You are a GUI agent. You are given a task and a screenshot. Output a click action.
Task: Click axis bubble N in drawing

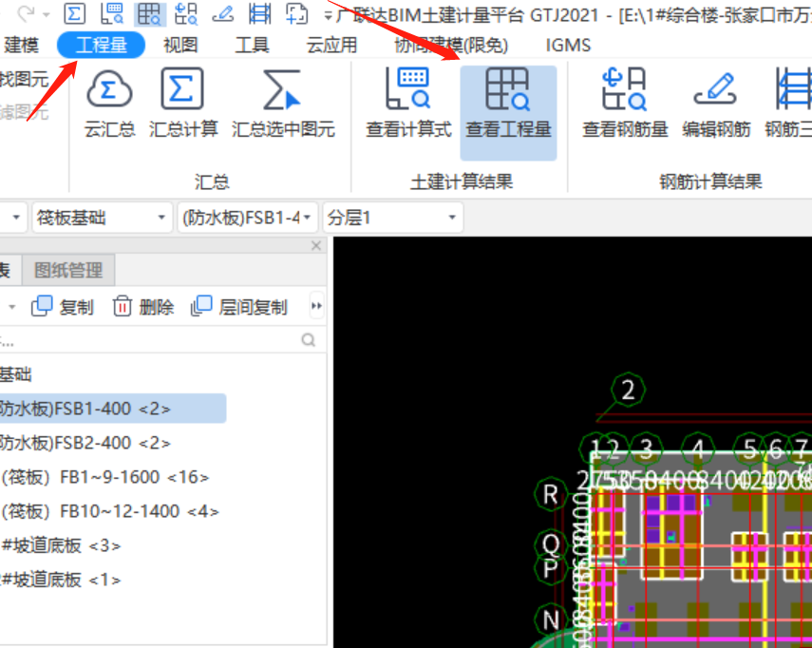pyautogui.click(x=551, y=620)
